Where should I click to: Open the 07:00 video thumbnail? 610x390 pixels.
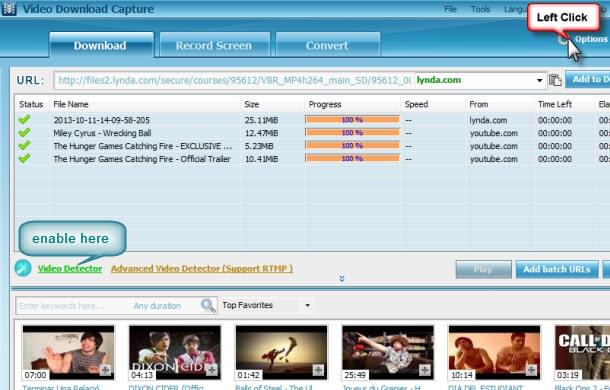click(68, 353)
